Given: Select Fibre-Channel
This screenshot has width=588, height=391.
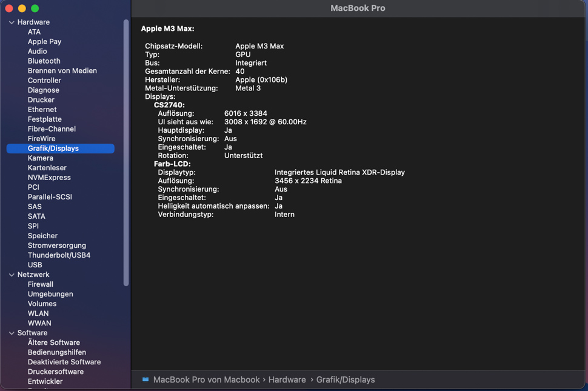Looking at the screenshot, I should click(x=52, y=129).
